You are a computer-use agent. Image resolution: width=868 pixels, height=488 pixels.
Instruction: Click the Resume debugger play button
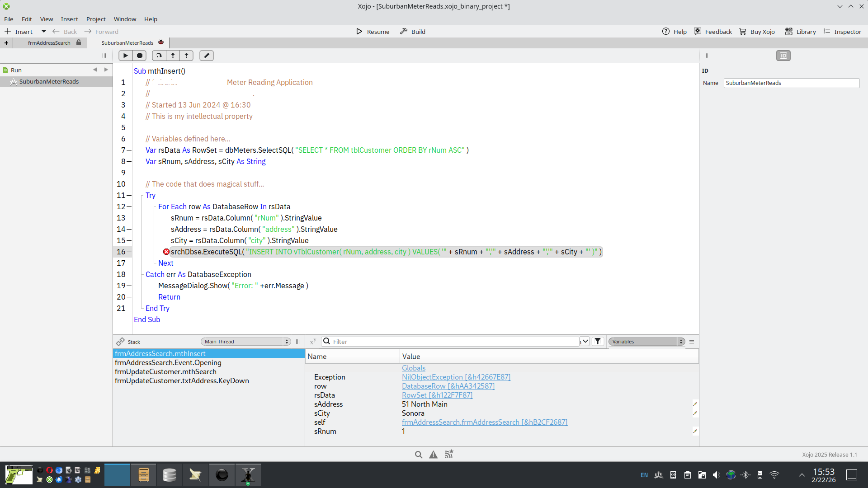click(126, 56)
